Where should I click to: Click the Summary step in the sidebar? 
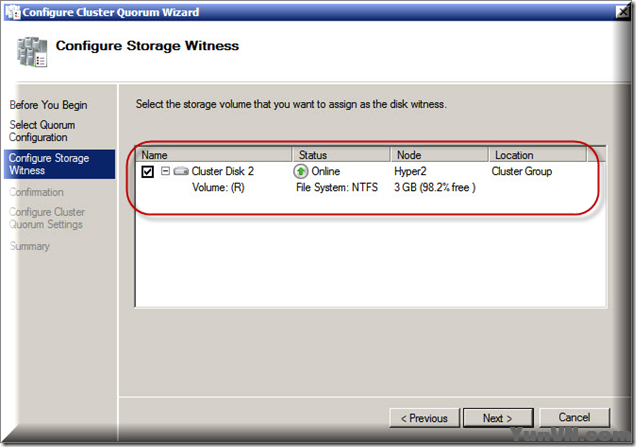coord(30,246)
